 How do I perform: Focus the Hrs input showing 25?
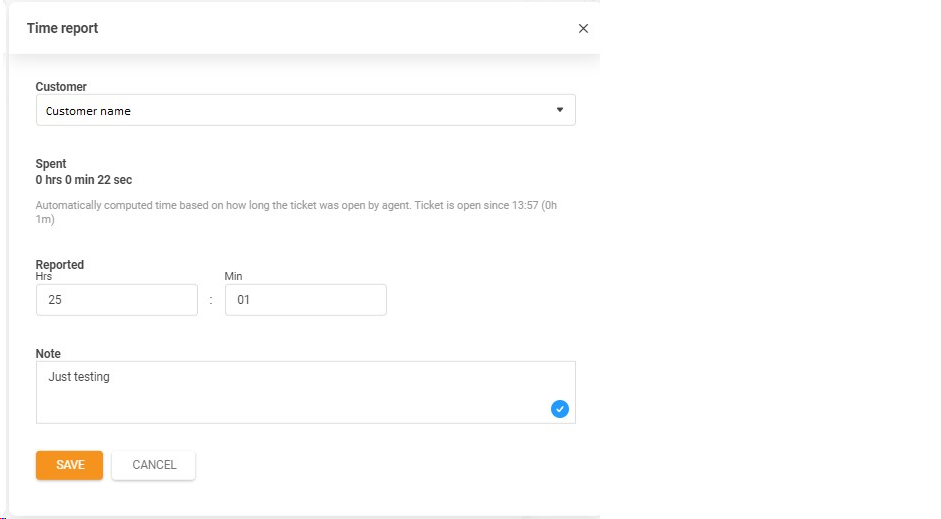point(117,300)
